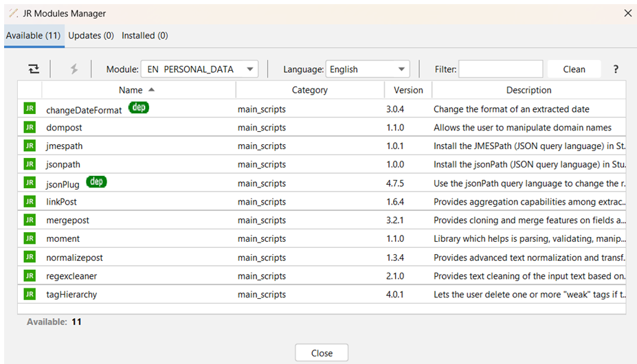The height and width of the screenshot is (364, 637).
Task: Click the JR icon beside moment
Action: [x=30, y=238]
